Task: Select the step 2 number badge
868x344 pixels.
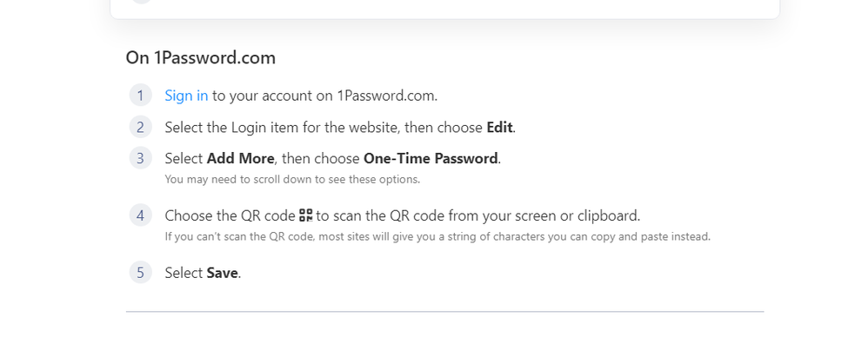Action: [141, 127]
